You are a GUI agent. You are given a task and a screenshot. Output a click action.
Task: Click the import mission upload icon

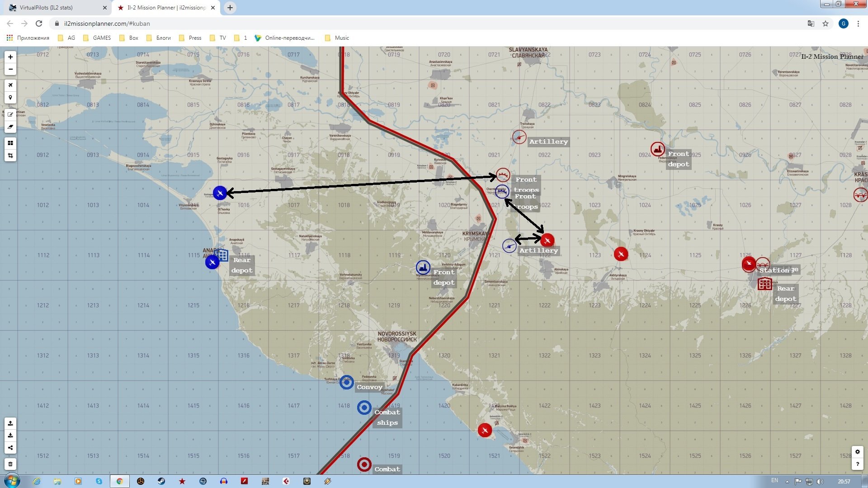10,423
